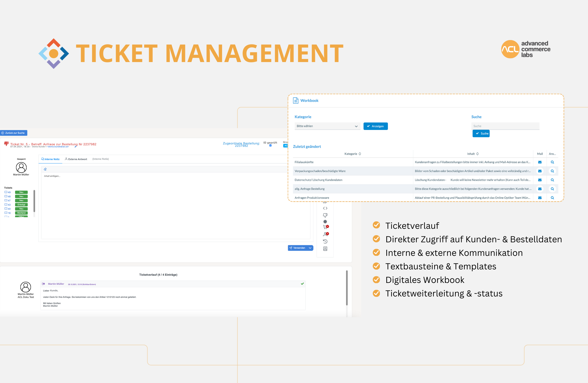Click the eraser icon in editor toolbar
The height and width of the screenshot is (383, 588).
pos(45,169)
